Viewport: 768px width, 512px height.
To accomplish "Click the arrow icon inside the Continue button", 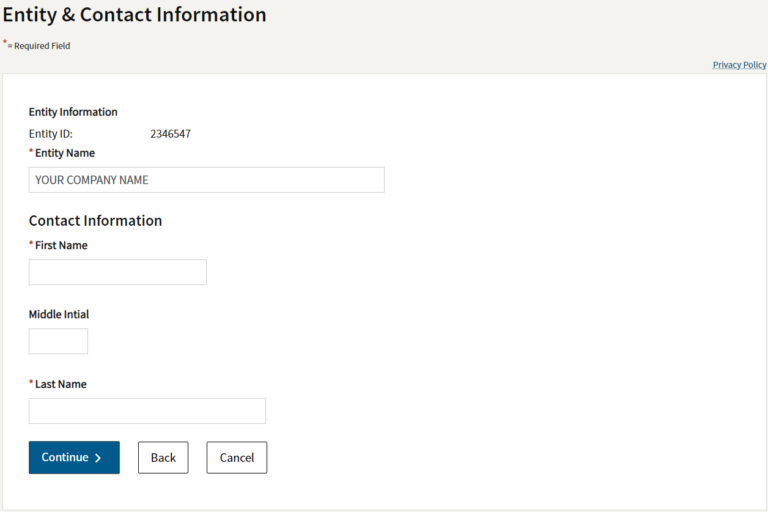I will pos(98,458).
